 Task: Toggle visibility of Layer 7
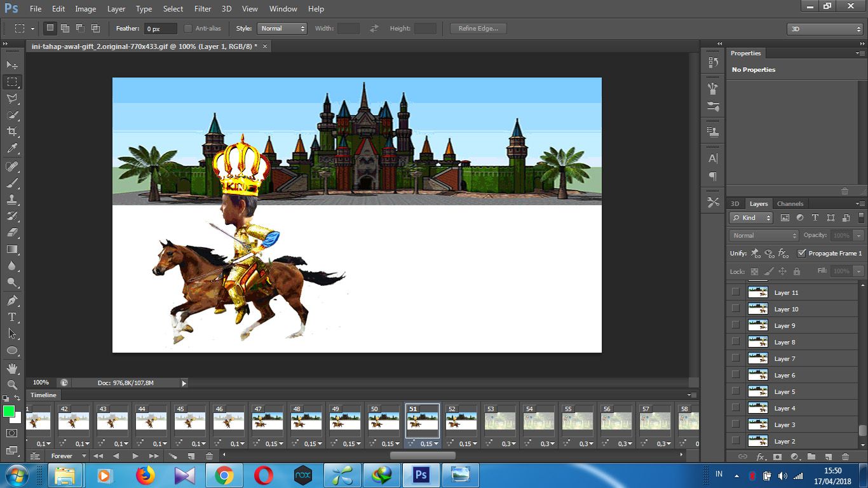click(735, 358)
